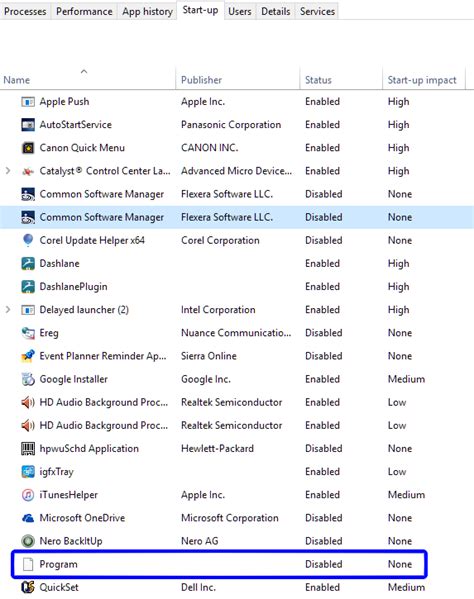Sort by the Status column header
The image size is (474, 599).
tap(341, 79)
